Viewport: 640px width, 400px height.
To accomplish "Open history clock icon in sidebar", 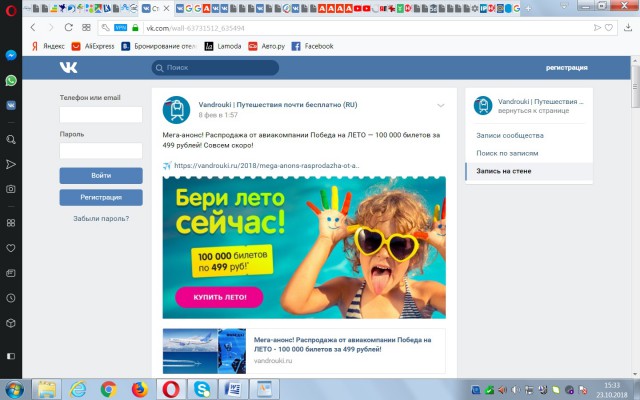I will [11, 298].
